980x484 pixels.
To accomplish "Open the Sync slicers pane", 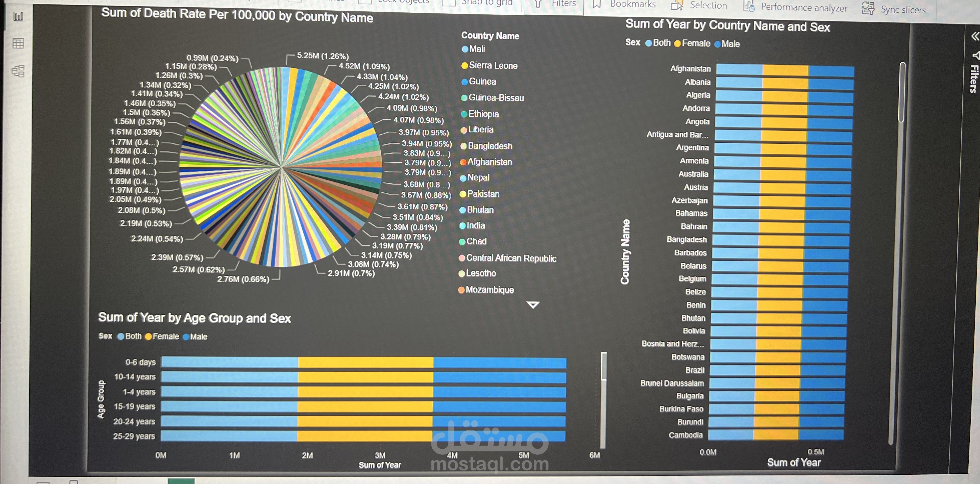I will 903,10.
